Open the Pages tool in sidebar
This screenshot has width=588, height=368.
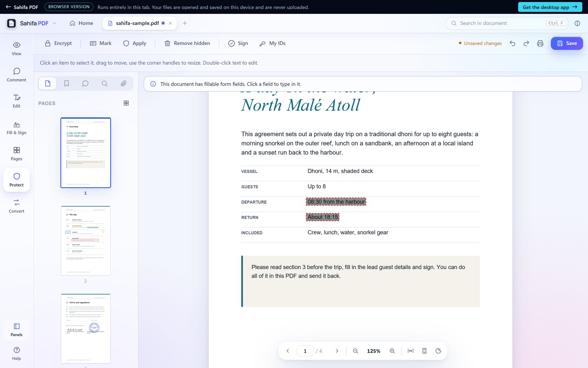click(x=16, y=153)
